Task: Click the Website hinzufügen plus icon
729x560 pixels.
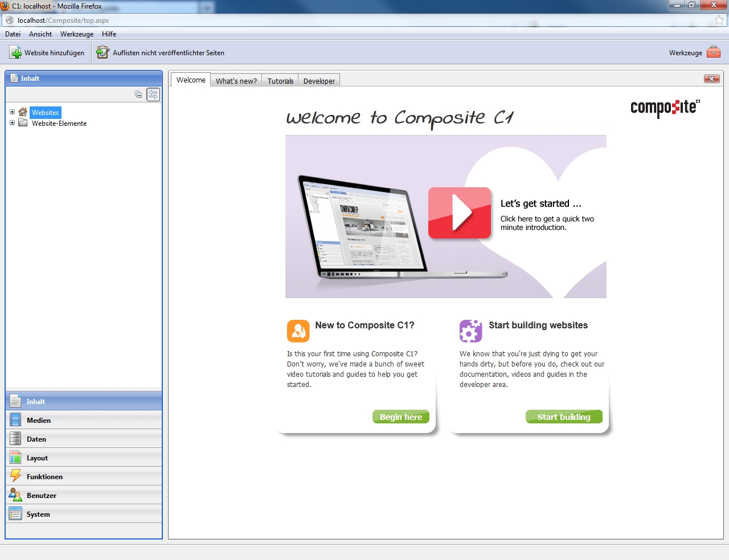Action: [x=16, y=53]
